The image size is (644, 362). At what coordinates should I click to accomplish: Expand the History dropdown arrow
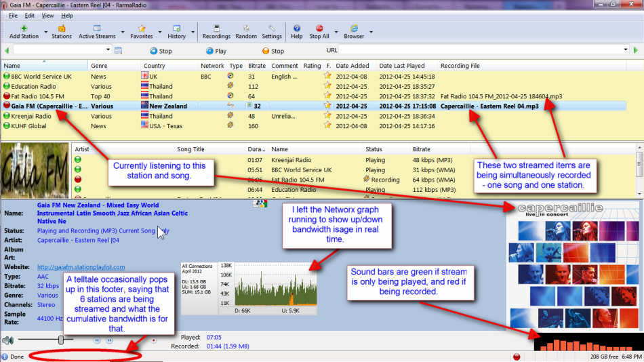click(193, 32)
